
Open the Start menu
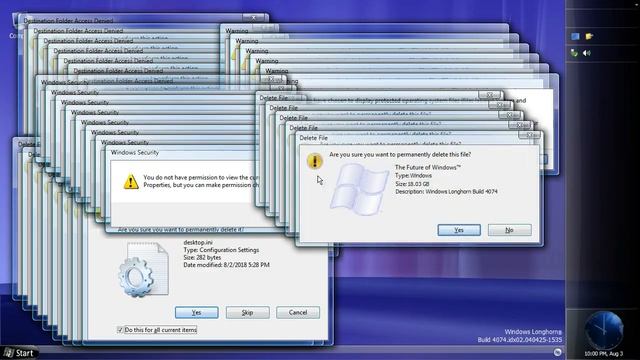click(x=20, y=353)
